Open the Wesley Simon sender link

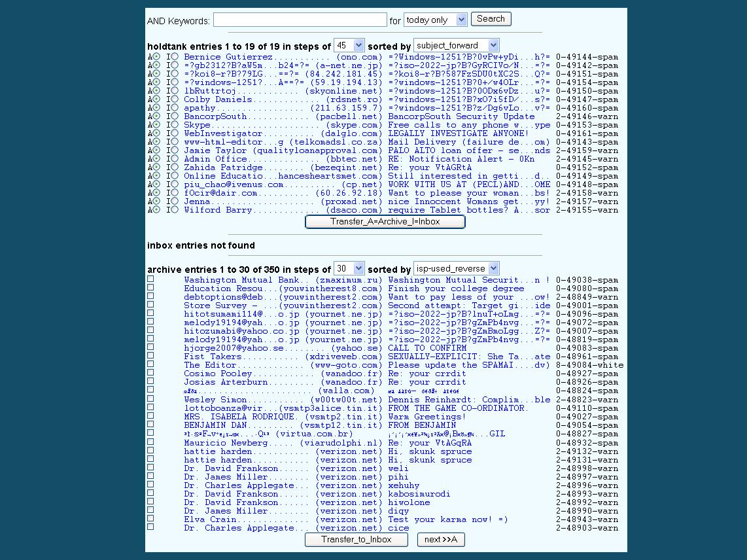pos(283,399)
